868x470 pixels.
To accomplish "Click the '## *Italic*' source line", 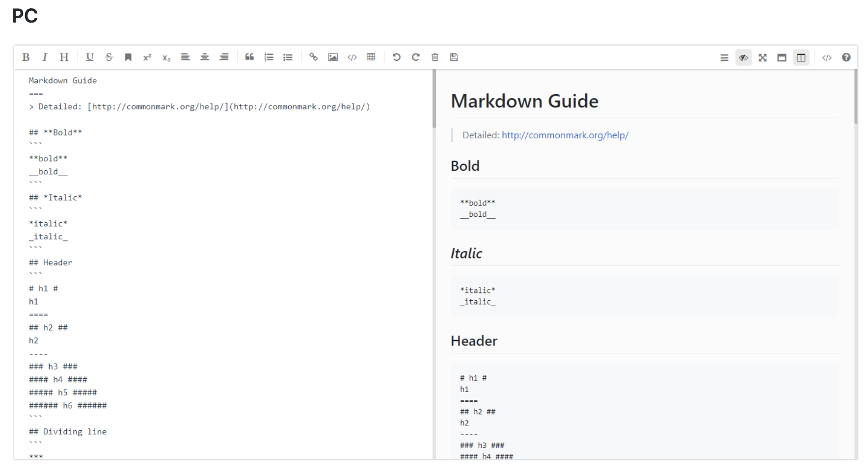I will 55,198.
